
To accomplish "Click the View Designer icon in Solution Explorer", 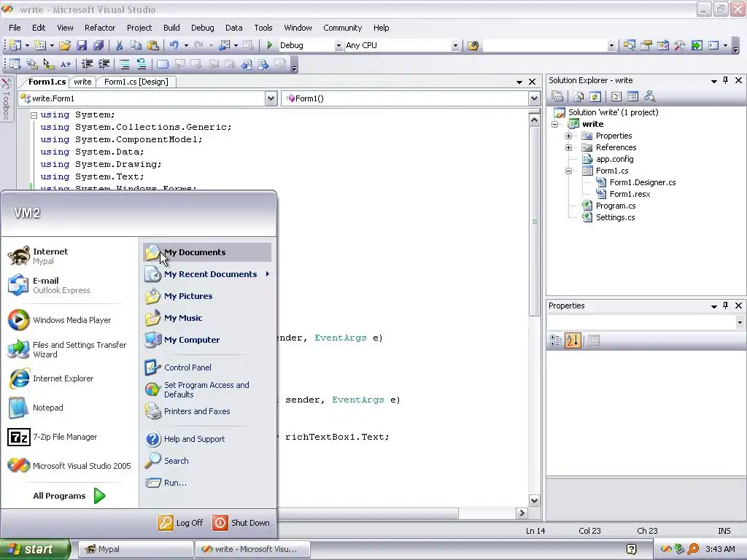I will (x=632, y=97).
